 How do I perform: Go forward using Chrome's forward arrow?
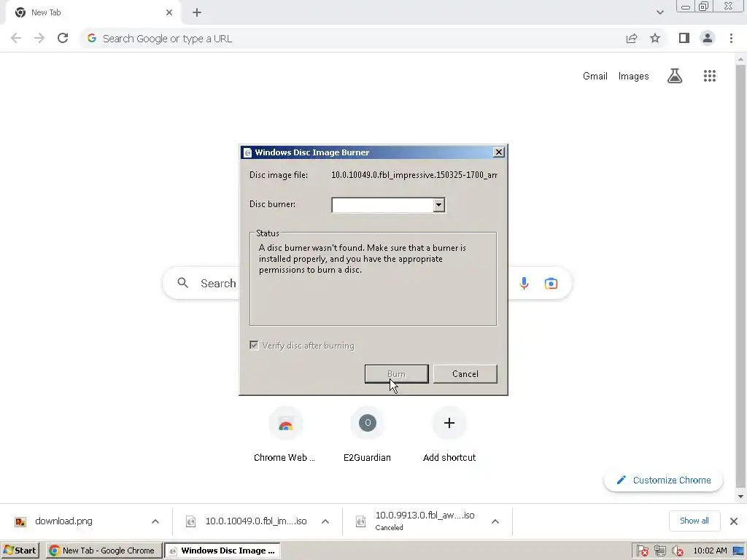point(39,38)
